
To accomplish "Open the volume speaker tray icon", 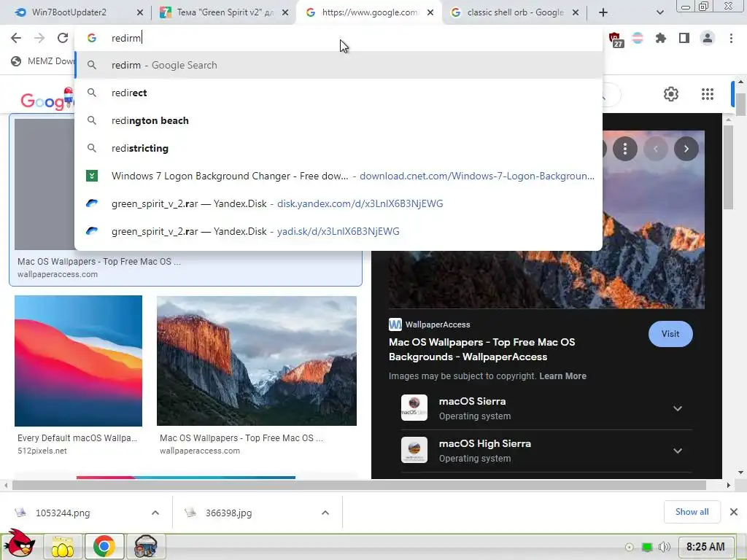I will (664, 547).
